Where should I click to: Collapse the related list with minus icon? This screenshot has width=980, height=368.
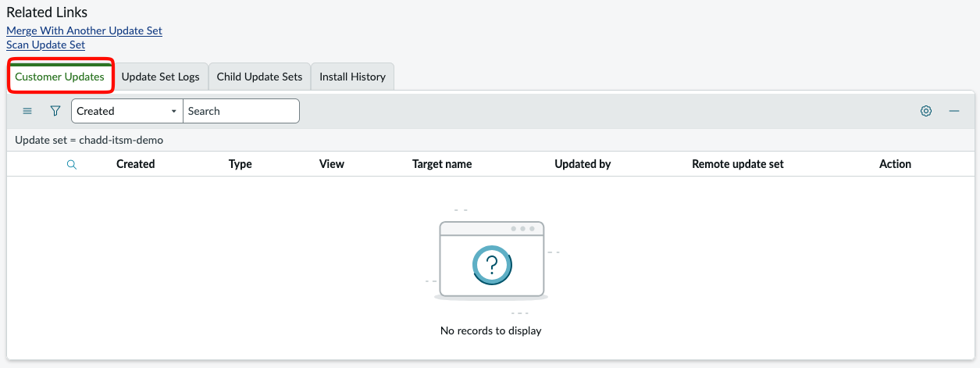pos(954,111)
